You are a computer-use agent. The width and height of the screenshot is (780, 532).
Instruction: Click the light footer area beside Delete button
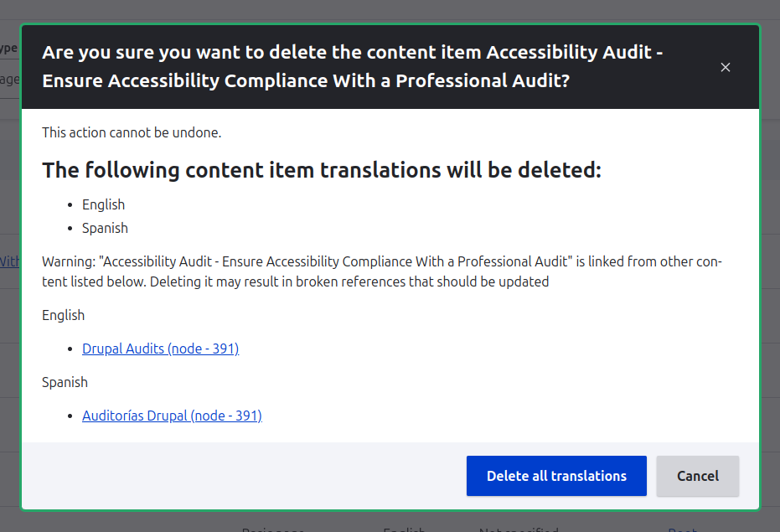coord(251,476)
